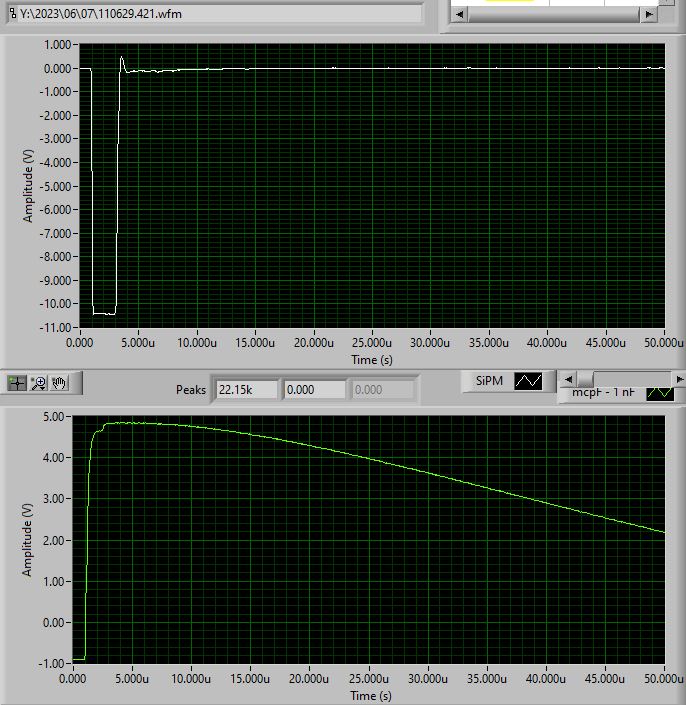Click the Time (s) label under the white-trace graph
The height and width of the screenshot is (705, 686).
[372, 360]
